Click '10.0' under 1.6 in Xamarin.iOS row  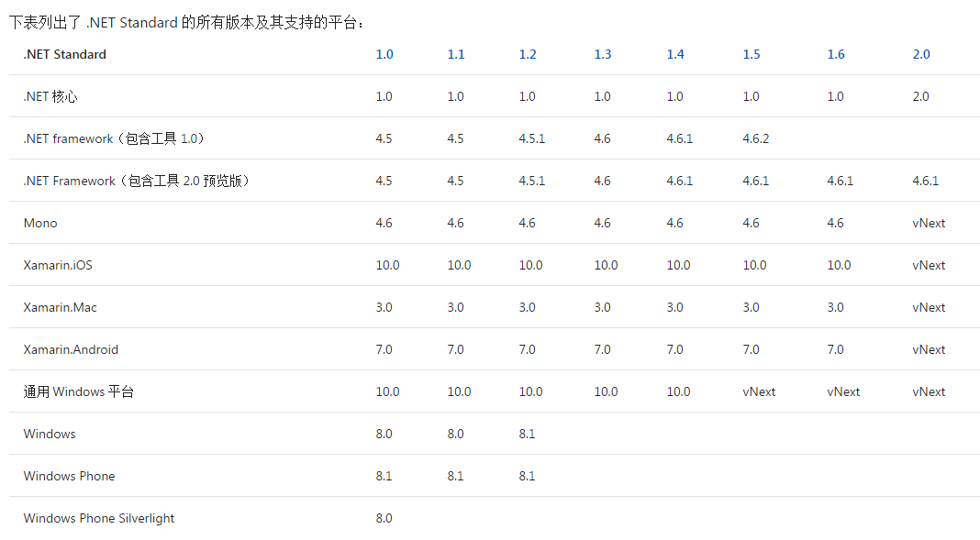tap(839, 265)
